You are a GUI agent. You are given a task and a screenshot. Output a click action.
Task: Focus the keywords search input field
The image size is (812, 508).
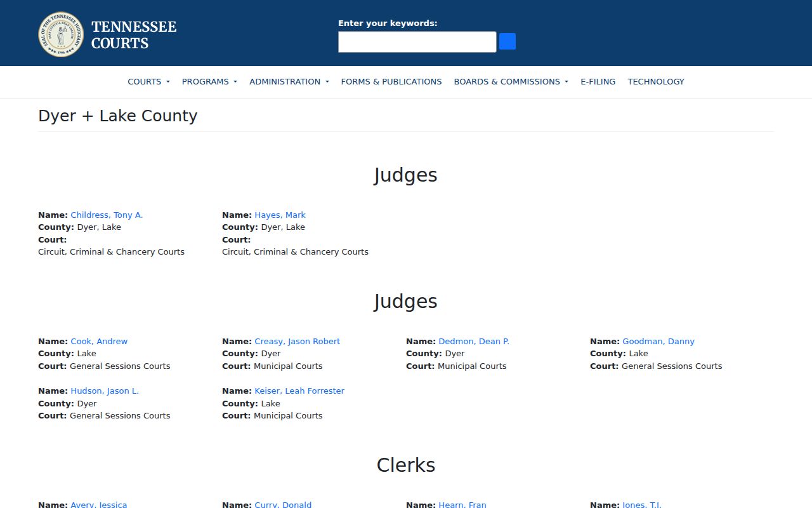click(x=417, y=42)
